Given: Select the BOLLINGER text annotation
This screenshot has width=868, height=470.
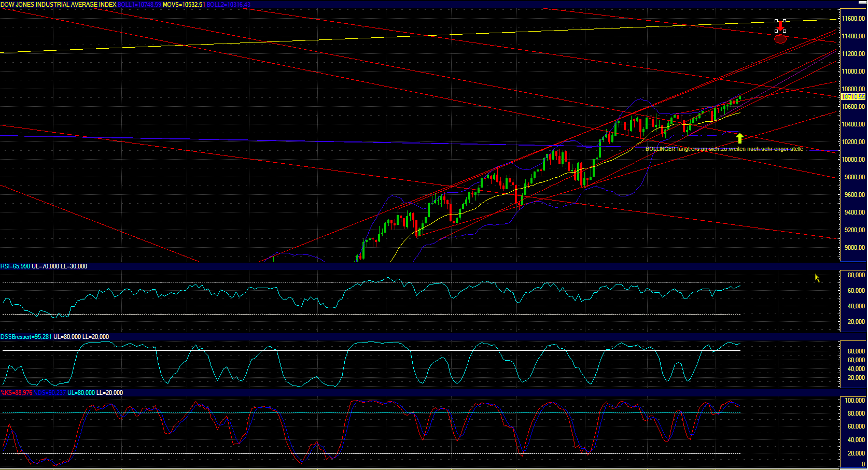Looking at the screenshot, I should 724,149.
